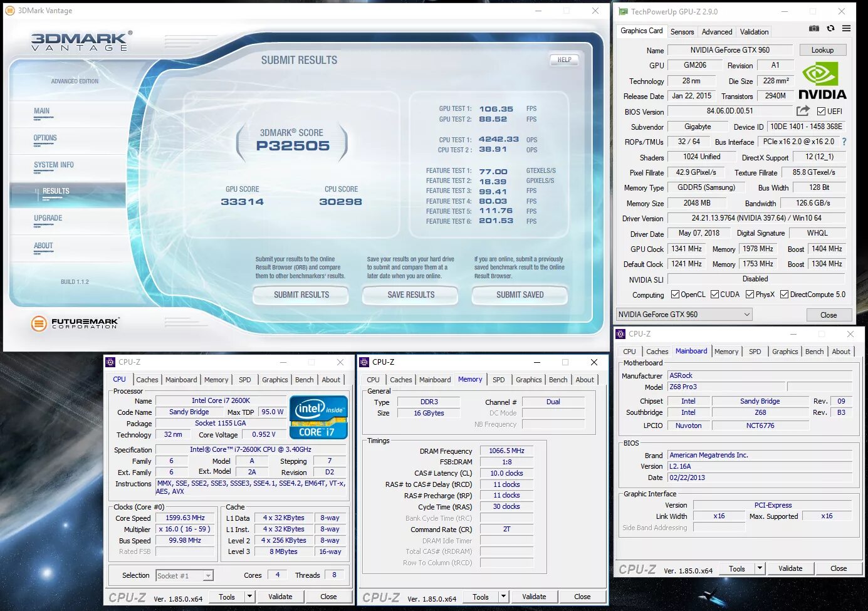
Task: Click the Help button in 3DMark
Action: click(564, 60)
